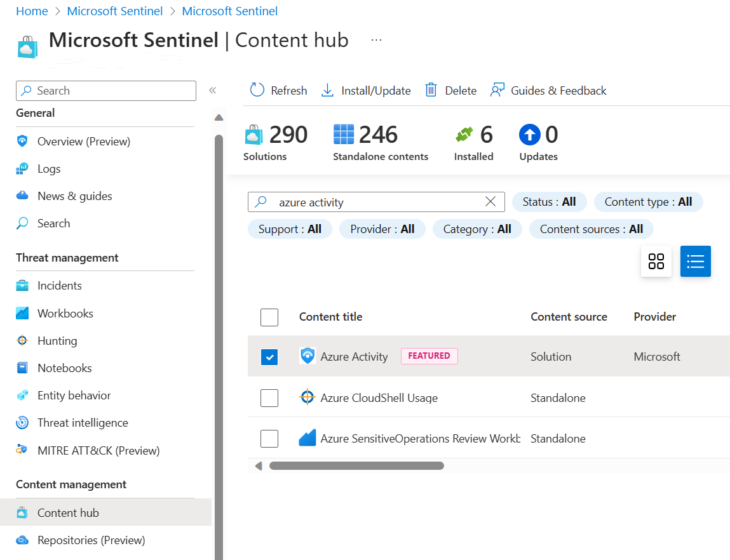Viewport: 730px width, 560px height.
Task: Click the Refresh icon in toolbar
Action: pyautogui.click(x=257, y=90)
